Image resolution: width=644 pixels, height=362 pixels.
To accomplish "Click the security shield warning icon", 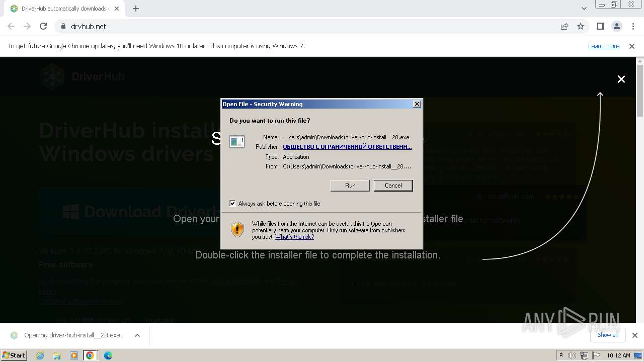I will (x=237, y=229).
